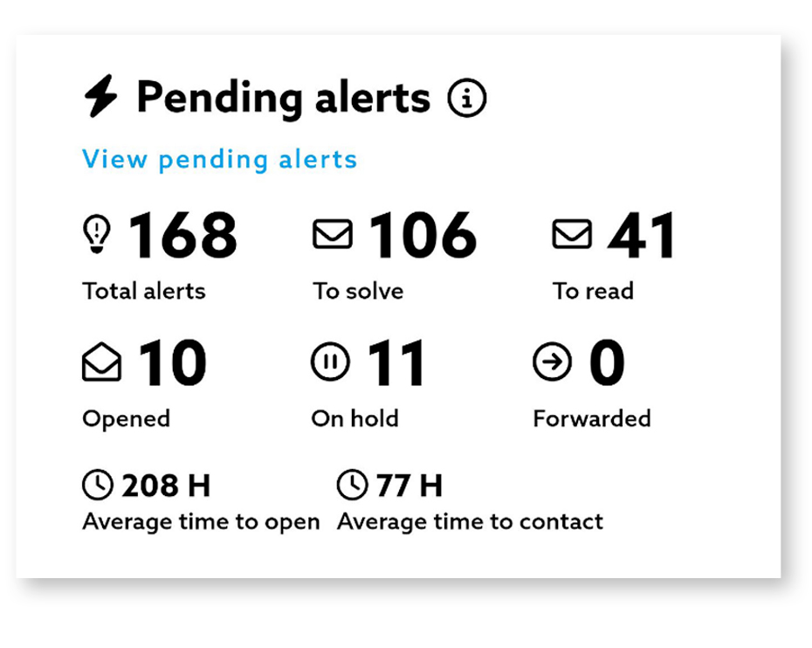Click the lightning bolt icon beside Pending alerts
The height and width of the screenshot is (648, 812).
click(101, 97)
